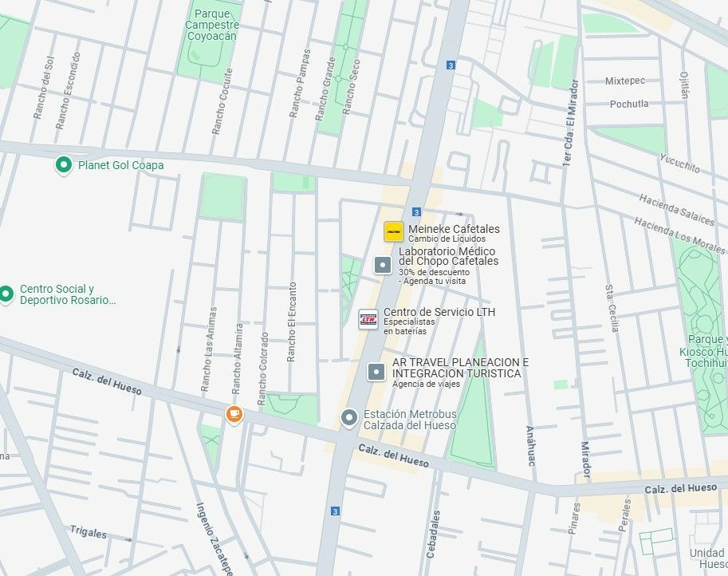Click Calz. del Hueso label near Rancho Las Animas
This screenshot has width=728, height=576.
(x=107, y=382)
